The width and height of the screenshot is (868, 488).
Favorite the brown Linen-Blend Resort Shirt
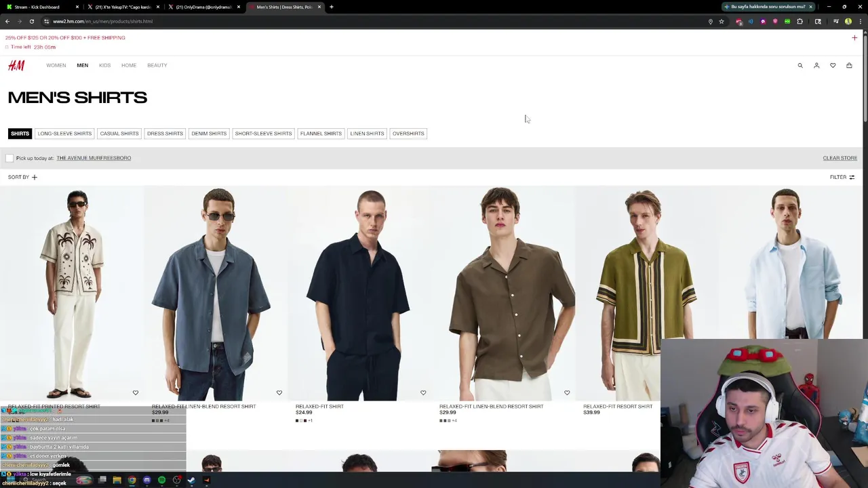[x=567, y=393]
